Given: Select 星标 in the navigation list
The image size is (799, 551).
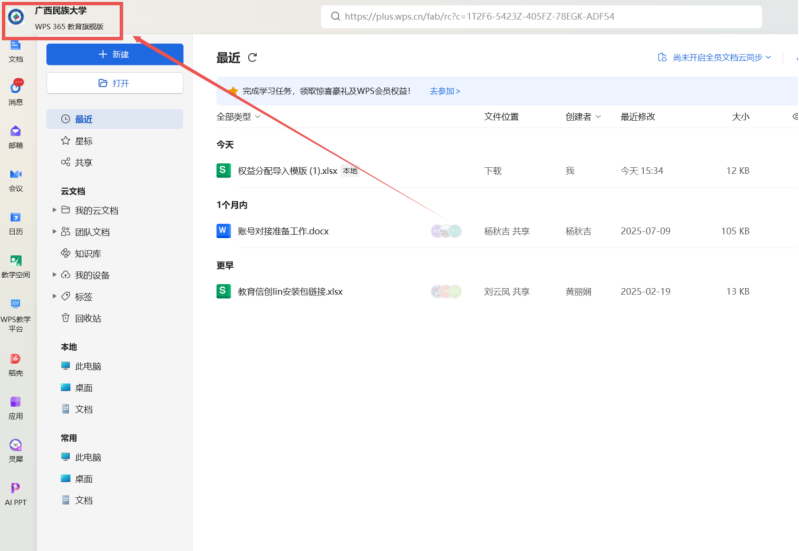Looking at the screenshot, I should pyautogui.click(x=84, y=141).
